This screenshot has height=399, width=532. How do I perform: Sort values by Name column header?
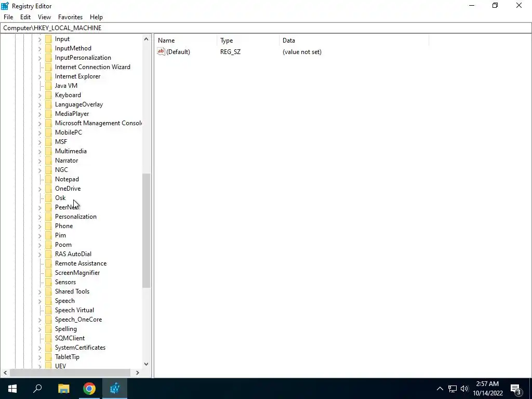[186, 41]
